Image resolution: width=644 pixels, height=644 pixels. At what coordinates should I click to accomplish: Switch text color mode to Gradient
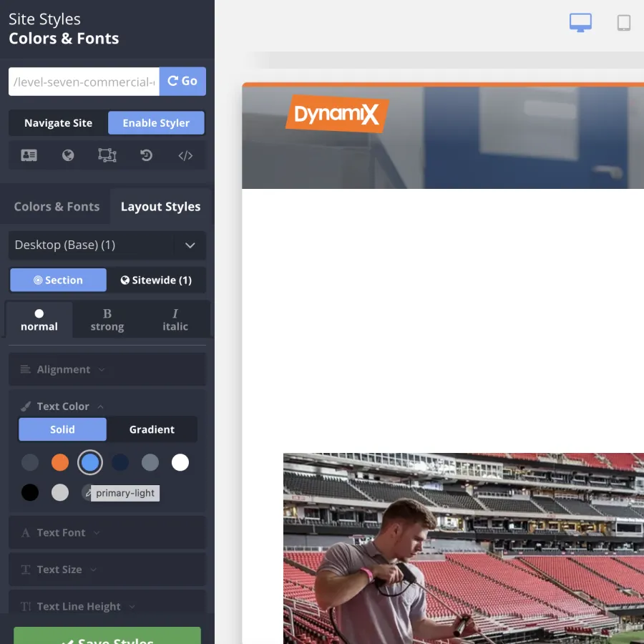point(152,429)
